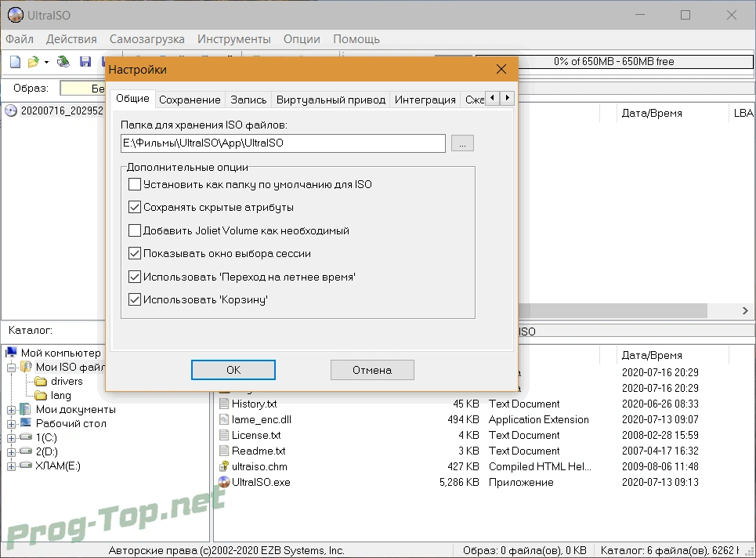Expand the Мои документы tree node
Screen dimensions: 756x558
(x=12, y=410)
